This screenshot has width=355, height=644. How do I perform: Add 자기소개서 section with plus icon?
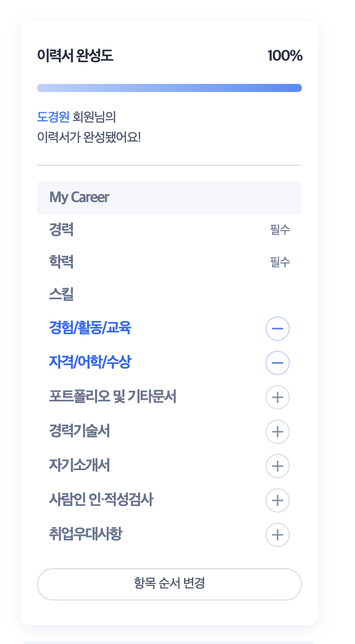coord(278,466)
